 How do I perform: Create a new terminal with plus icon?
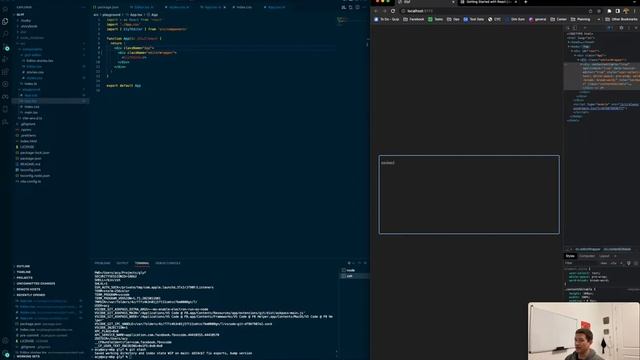[349, 263]
